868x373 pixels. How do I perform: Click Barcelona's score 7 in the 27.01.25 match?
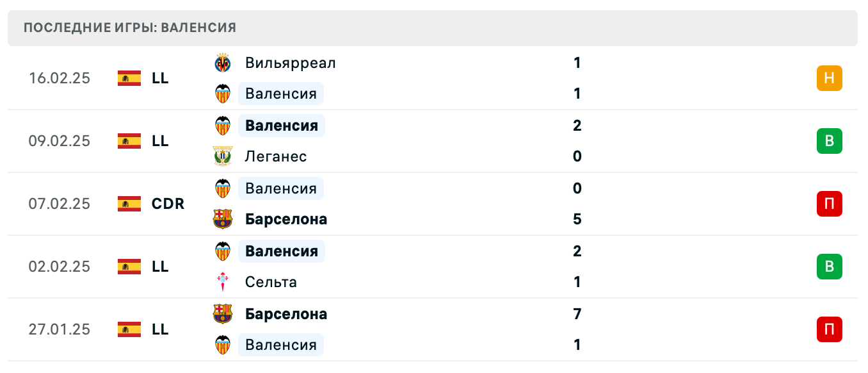point(577,314)
